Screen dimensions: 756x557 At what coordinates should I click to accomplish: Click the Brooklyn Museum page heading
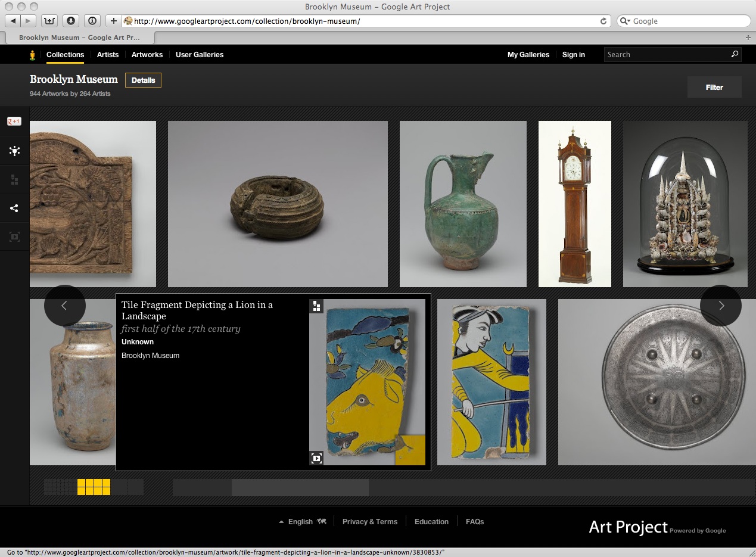point(74,79)
